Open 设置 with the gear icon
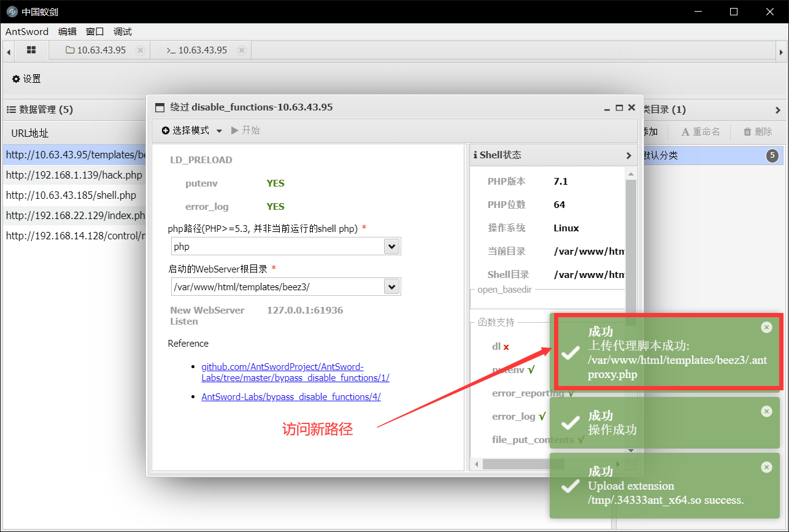789x532 pixels. tap(26, 79)
